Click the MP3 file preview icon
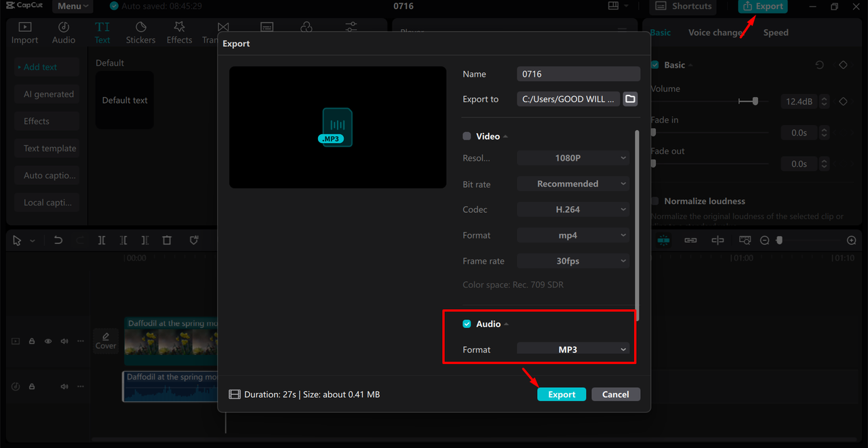The height and width of the screenshot is (448, 868). tap(337, 127)
